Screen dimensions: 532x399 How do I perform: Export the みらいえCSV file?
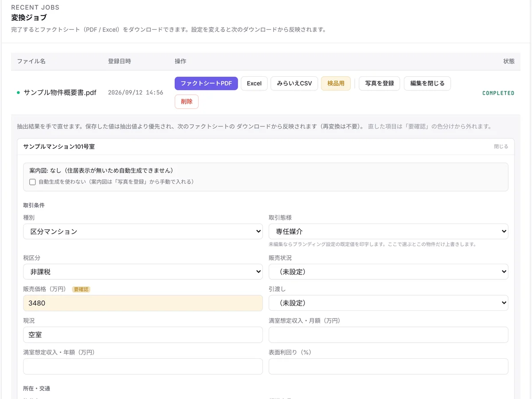tap(294, 83)
